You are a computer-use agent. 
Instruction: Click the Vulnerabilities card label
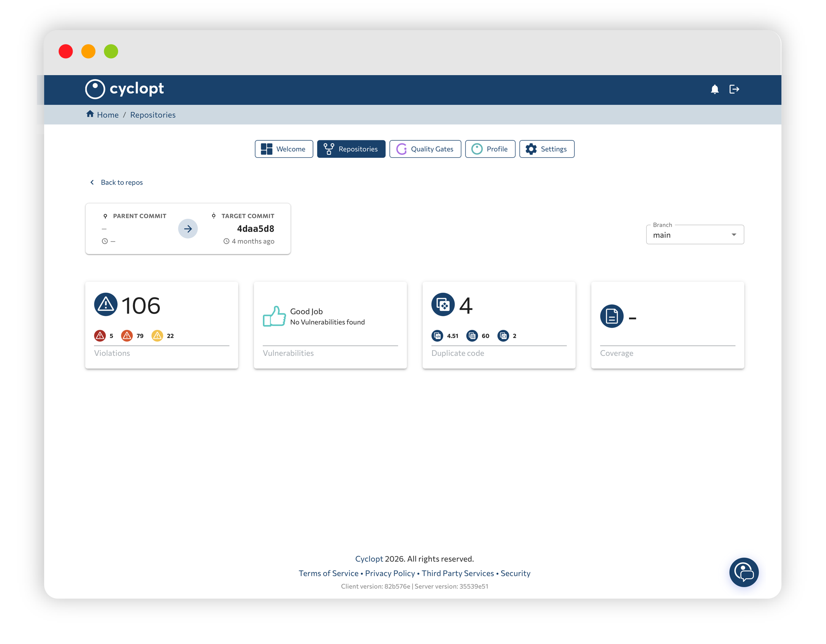coord(288,353)
